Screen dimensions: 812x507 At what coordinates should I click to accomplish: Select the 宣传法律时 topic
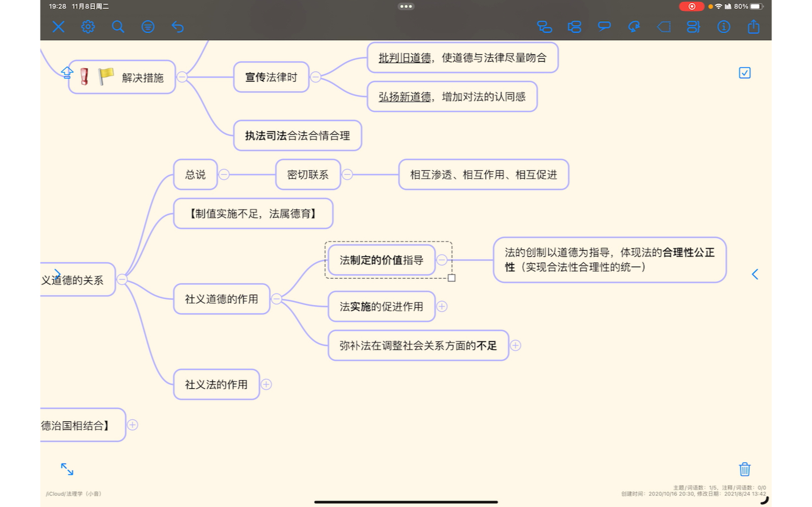(271, 77)
